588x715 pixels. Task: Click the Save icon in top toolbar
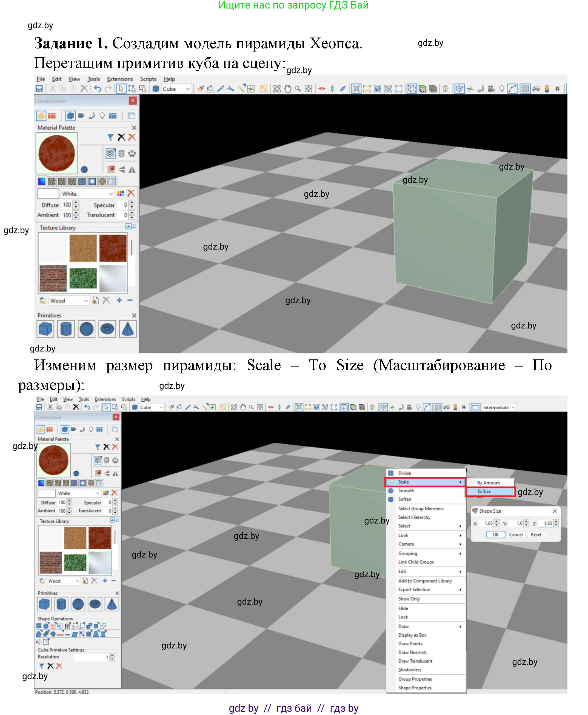pyautogui.click(x=39, y=89)
